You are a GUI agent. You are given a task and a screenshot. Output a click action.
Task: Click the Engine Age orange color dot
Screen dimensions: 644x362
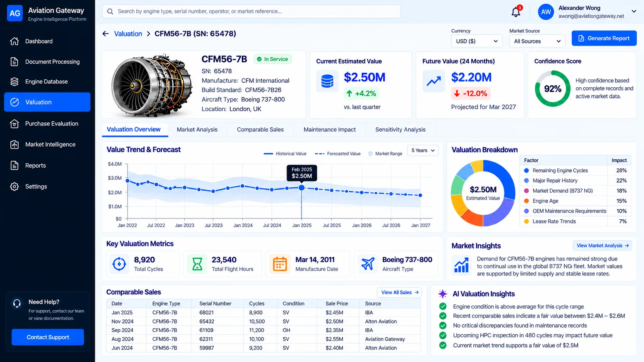(x=527, y=201)
